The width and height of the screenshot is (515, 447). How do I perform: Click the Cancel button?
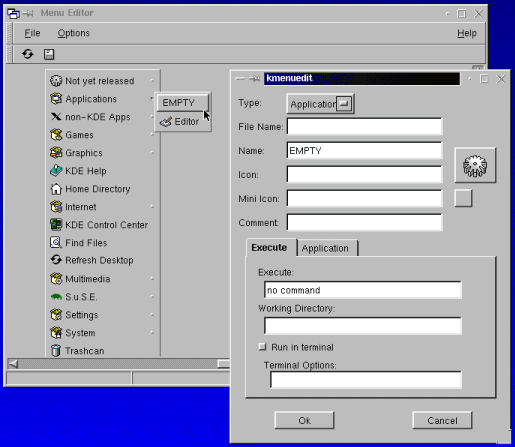tap(442, 420)
